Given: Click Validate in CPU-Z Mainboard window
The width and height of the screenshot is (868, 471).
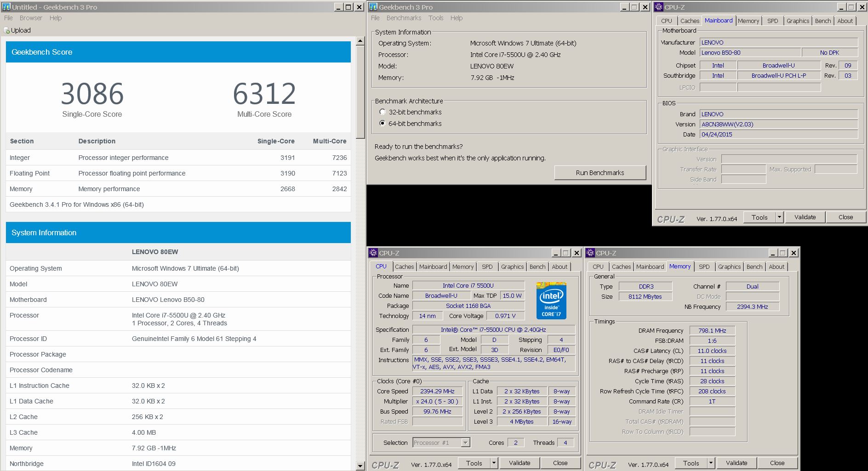Looking at the screenshot, I should point(805,217).
